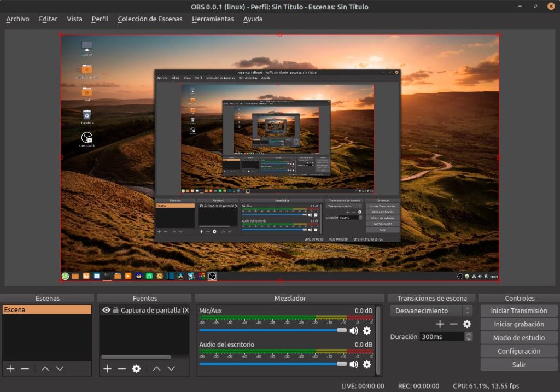Screen dimensions: 560x392
Task: Click the Controles panel header
Action: [x=520, y=298]
